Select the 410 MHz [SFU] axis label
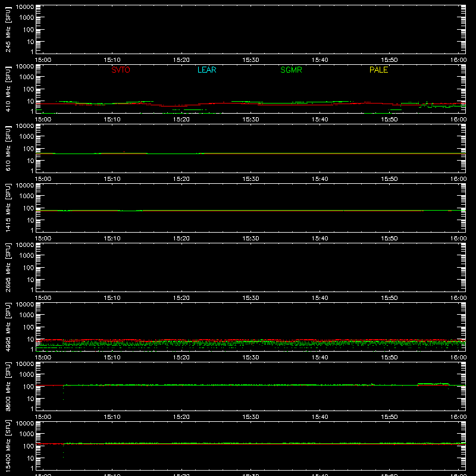Image resolution: width=476 pixels, height=476 pixels. 8,89
